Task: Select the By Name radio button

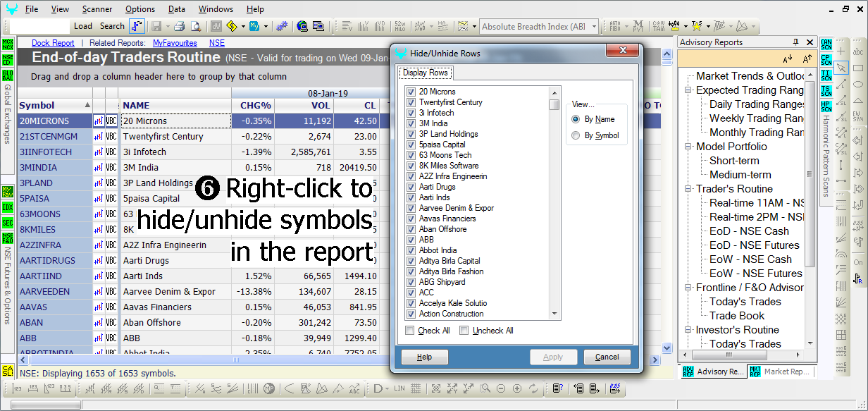Action: (x=576, y=119)
